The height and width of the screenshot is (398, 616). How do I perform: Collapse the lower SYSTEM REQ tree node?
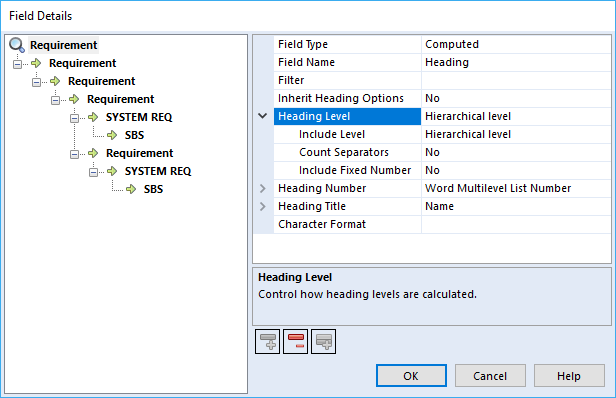click(x=94, y=172)
